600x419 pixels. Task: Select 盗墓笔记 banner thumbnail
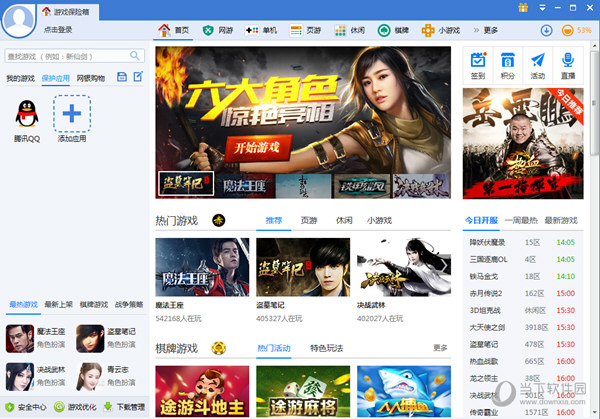[186, 184]
